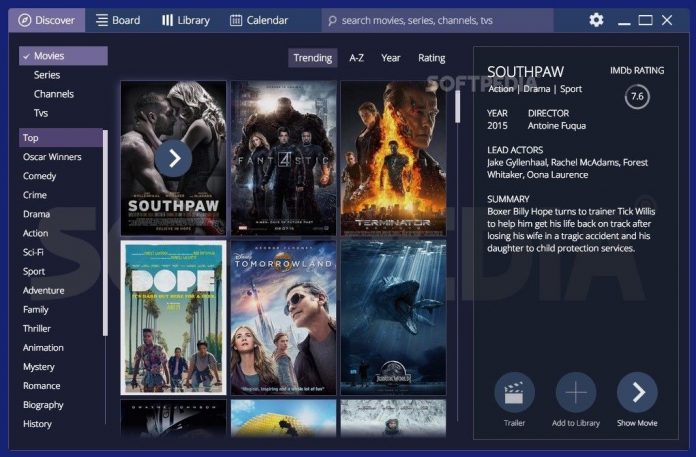696x457 pixels.
Task: Sort movies by Trending
Action: [312, 58]
